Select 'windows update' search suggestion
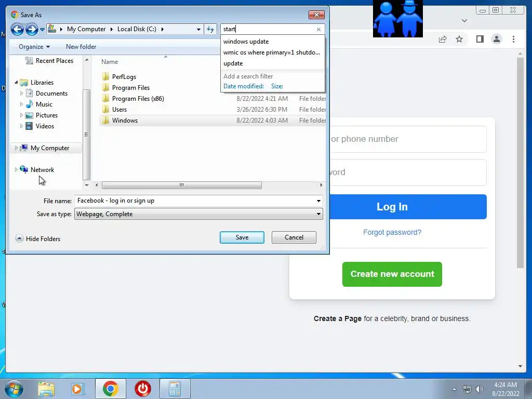 click(x=246, y=42)
